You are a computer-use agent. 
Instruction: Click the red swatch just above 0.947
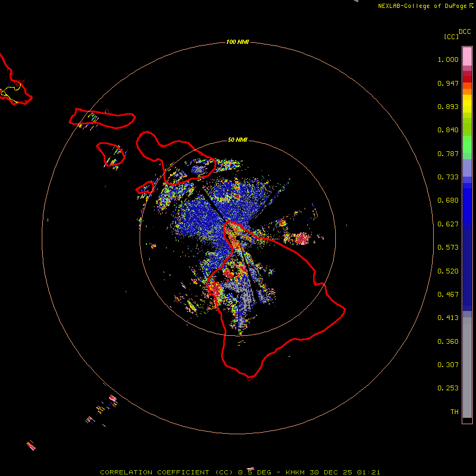pyautogui.click(x=467, y=79)
